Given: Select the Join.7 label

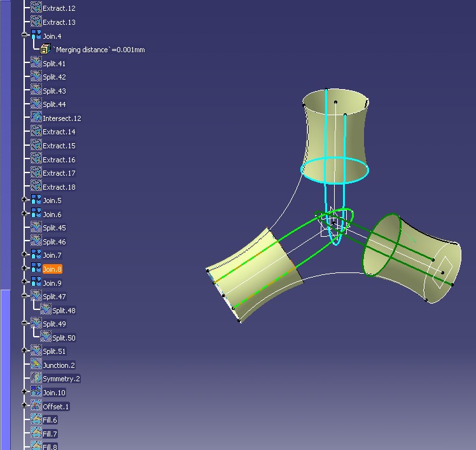Looking at the screenshot, I should (x=52, y=255).
